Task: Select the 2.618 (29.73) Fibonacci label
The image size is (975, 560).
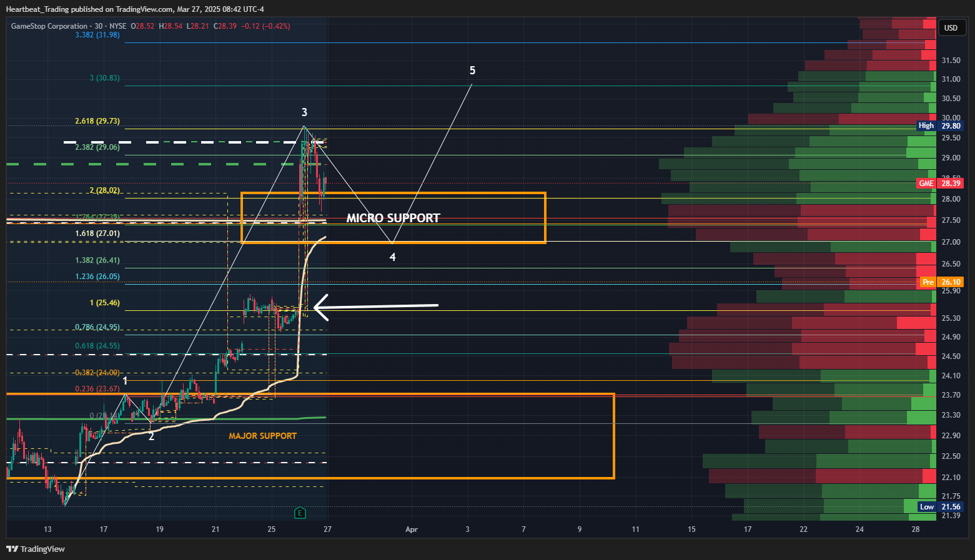Action: tap(97, 121)
